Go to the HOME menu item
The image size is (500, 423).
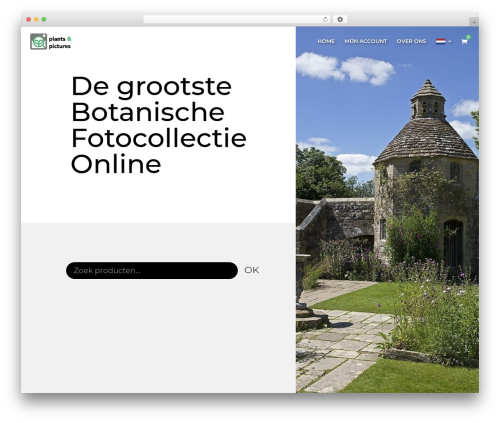pos(326,41)
